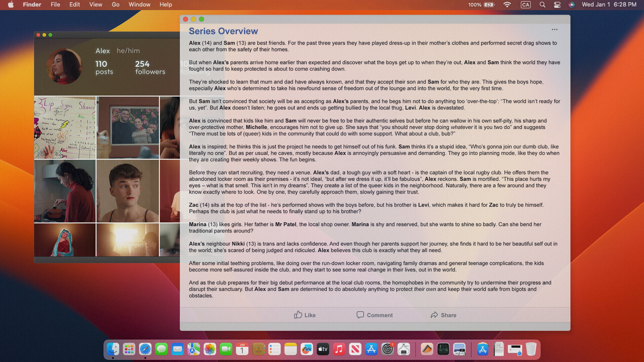Open Activity Monitor in the dock

[x=443, y=349]
